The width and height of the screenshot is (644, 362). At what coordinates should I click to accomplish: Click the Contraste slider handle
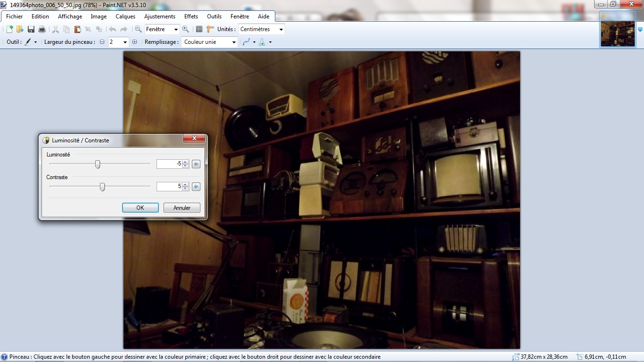[x=102, y=187]
